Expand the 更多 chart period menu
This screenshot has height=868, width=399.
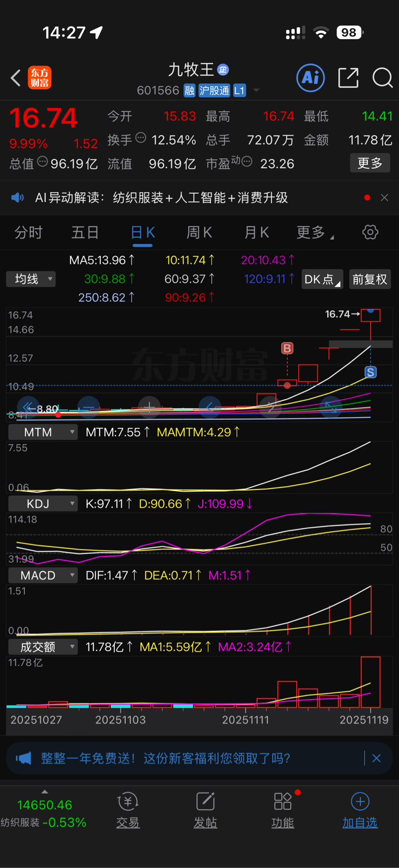coord(315,232)
